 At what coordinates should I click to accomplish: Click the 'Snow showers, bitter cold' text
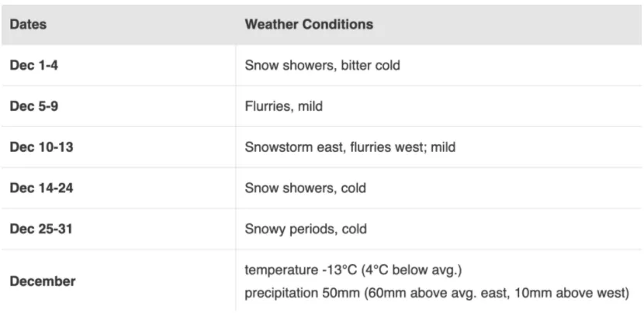point(323,65)
